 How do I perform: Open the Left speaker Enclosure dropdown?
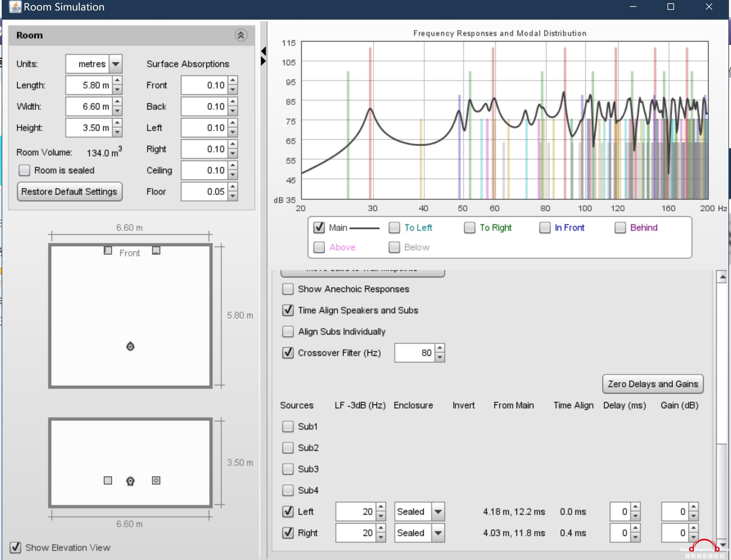[x=438, y=512]
